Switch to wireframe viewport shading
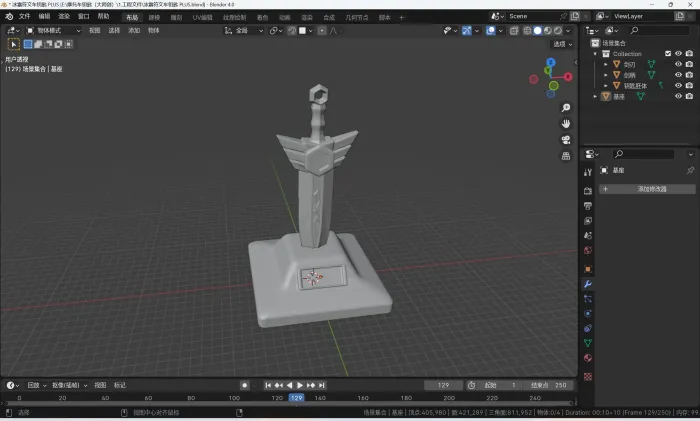 (x=528, y=31)
